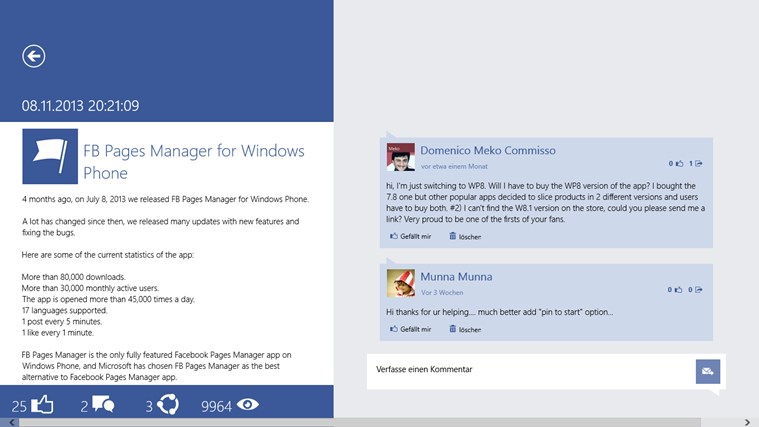Delete Domenico's comment with löschen
Image resolution: width=759 pixels, height=427 pixels.
click(x=465, y=236)
